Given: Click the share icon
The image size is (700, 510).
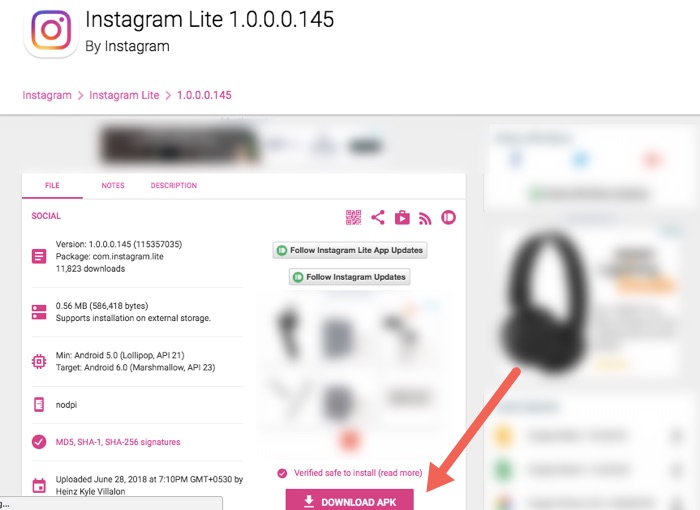Looking at the screenshot, I should click(378, 217).
